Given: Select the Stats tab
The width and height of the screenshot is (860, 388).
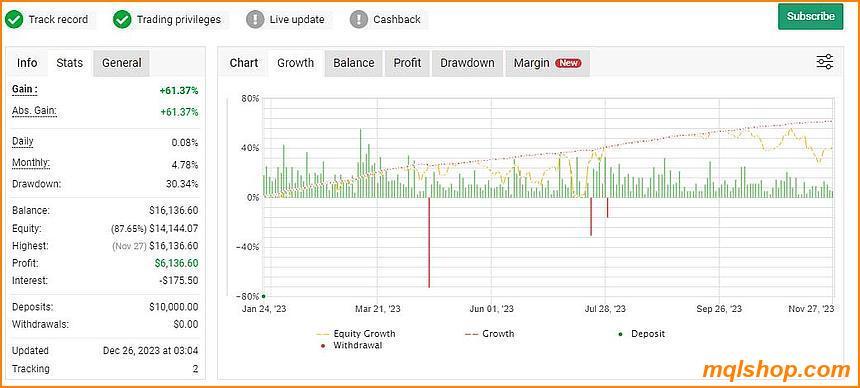Looking at the screenshot, I should [x=70, y=63].
